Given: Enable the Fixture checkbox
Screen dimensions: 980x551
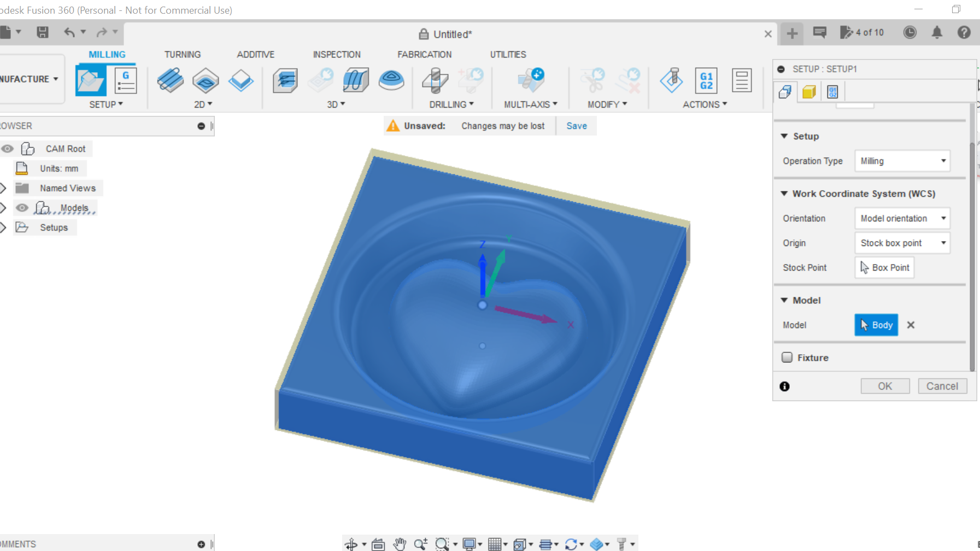Looking at the screenshot, I should (788, 357).
